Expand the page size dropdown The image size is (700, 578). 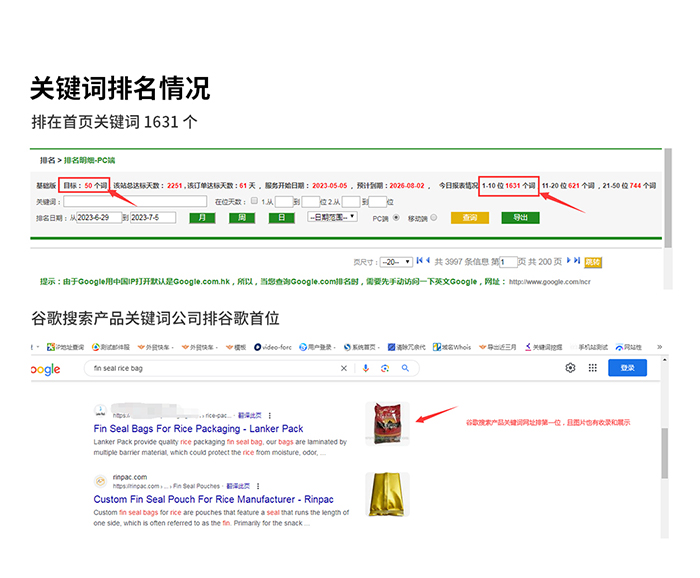point(395,262)
